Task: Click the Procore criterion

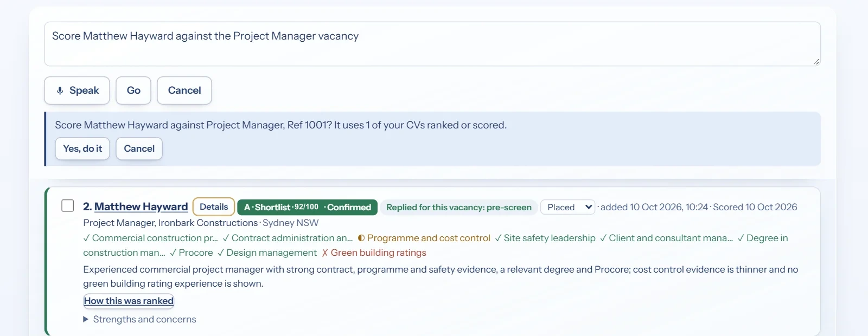Action: pos(192,253)
